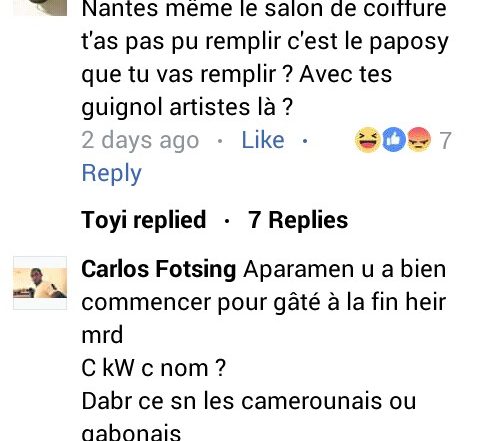The width and height of the screenshot is (480, 441).
Task: Open the '2 days ago' timestamp
Action: click(140, 140)
